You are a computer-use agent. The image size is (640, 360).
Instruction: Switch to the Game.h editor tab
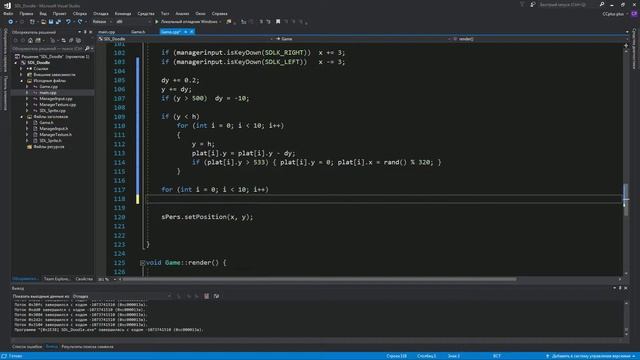tap(138, 32)
